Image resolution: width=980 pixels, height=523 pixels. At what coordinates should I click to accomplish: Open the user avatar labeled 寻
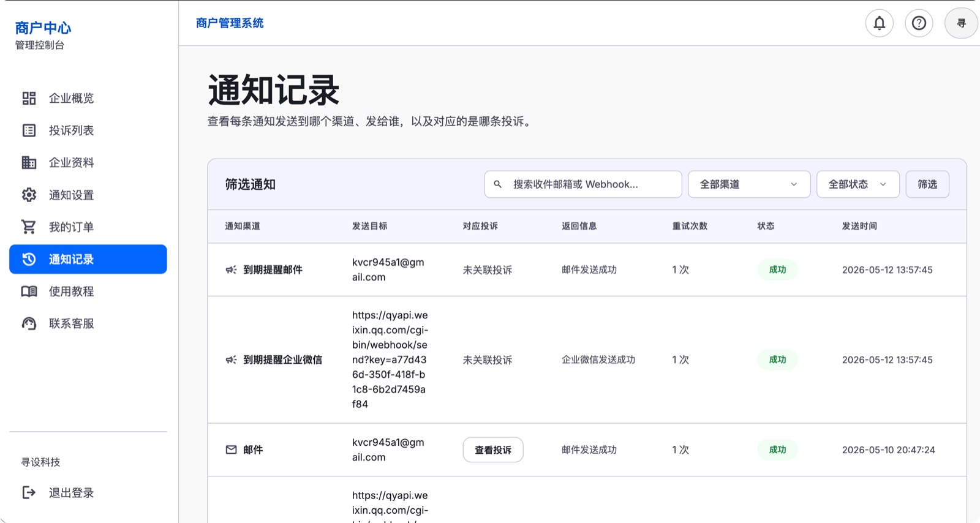pos(961,23)
